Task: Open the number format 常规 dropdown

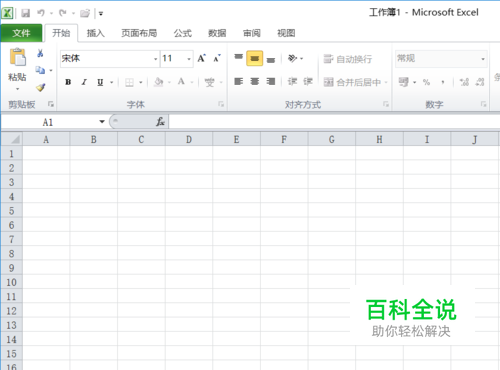Action: 483,59
